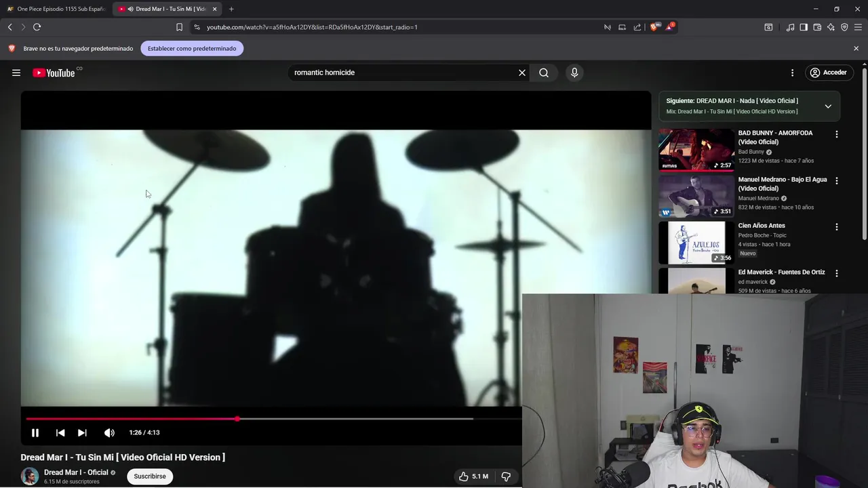Click the Pedro Boche - Topic channel name
868x488 pixels.
[x=762, y=235]
